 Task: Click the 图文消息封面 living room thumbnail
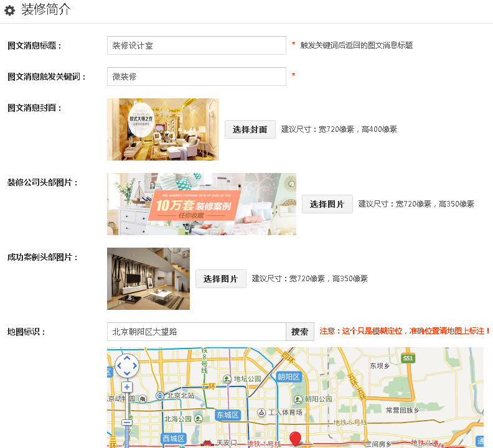pyautogui.click(x=162, y=129)
